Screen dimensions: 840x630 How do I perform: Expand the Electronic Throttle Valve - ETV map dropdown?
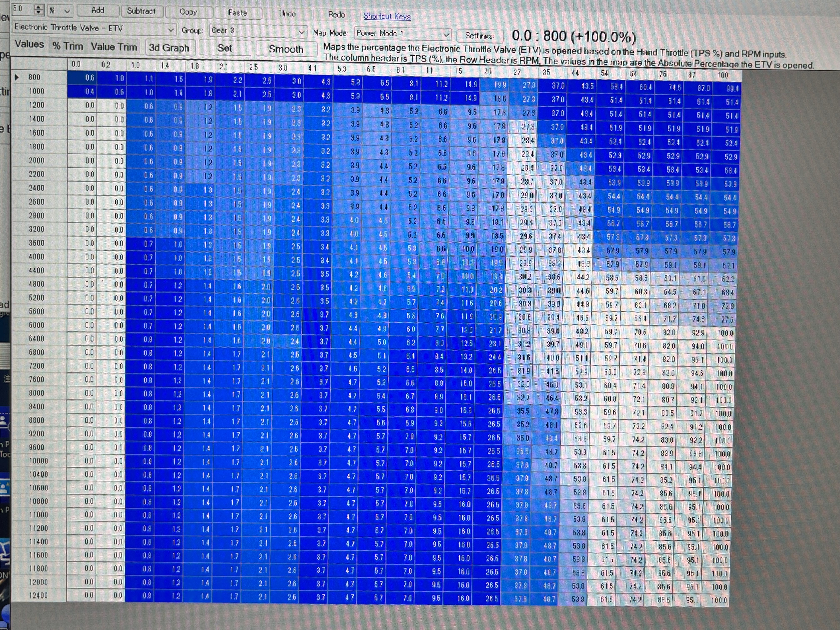tap(171, 30)
